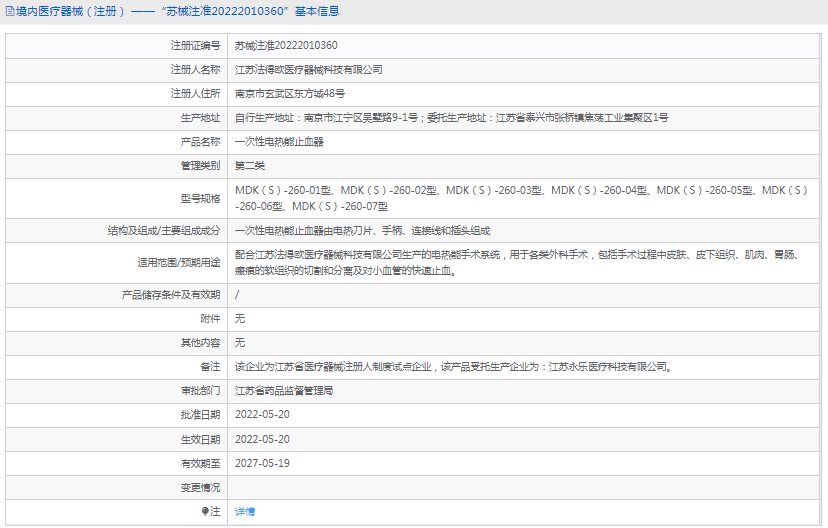
Task: Select remark text mentioning 江苏永乐医疗科技有限公司
Action: [454, 366]
